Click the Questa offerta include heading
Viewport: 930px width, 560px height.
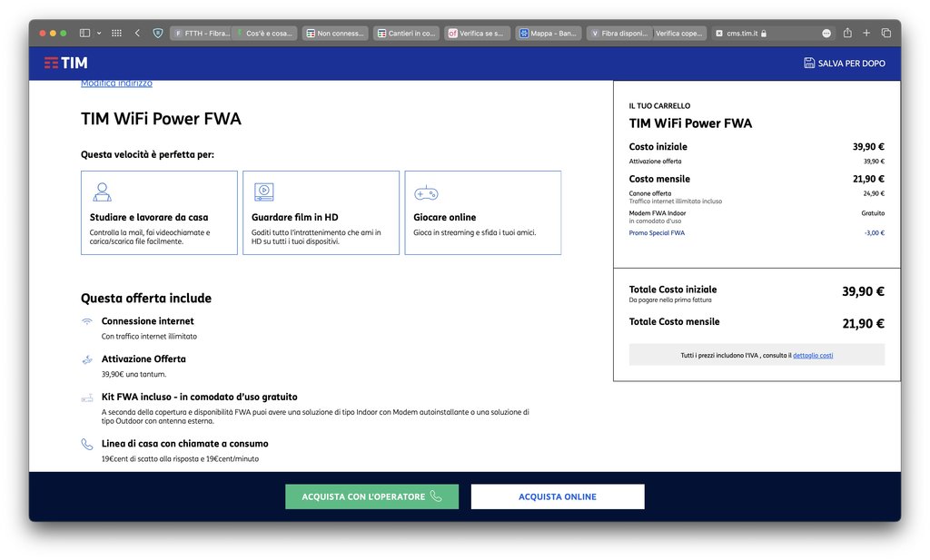pos(146,298)
